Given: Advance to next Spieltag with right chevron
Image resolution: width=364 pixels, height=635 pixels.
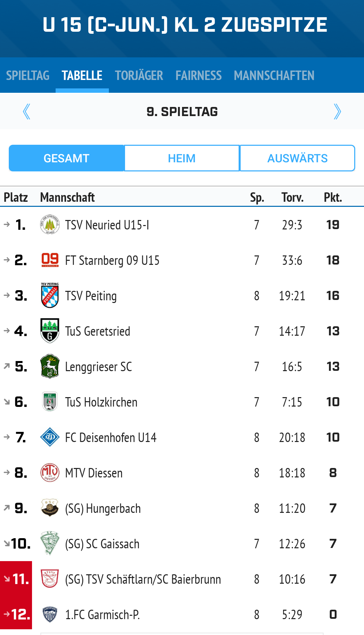Looking at the screenshot, I should [x=337, y=112].
